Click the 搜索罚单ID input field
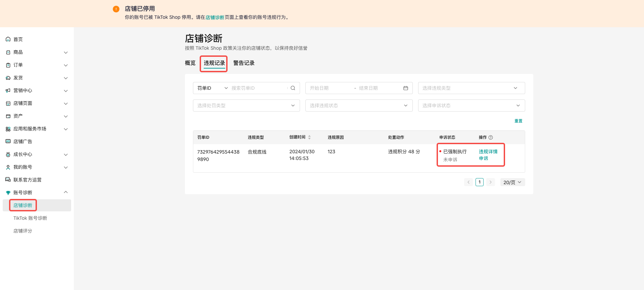This screenshot has width=644, height=290. [x=258, y=88]
